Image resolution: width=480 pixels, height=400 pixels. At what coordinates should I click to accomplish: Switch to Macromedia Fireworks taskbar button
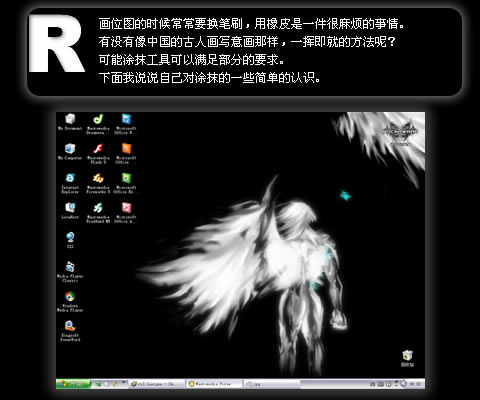pyautogui.click(x=214, y=384)
